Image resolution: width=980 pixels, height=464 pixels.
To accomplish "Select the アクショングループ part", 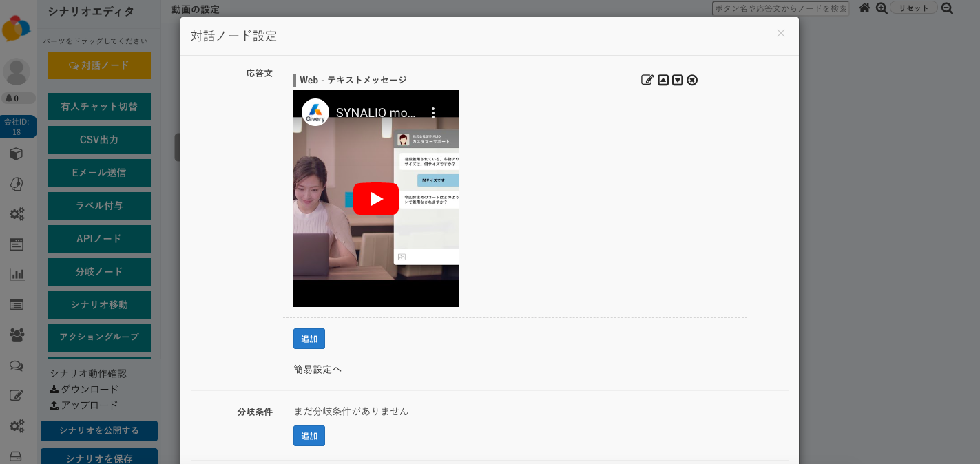I will (99, 337).
